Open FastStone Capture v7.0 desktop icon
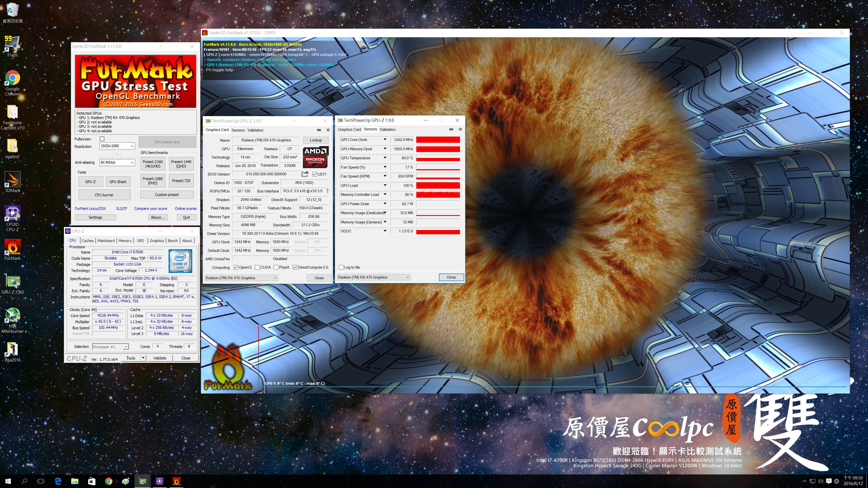The image size is (868, 488). coord(12,117)
